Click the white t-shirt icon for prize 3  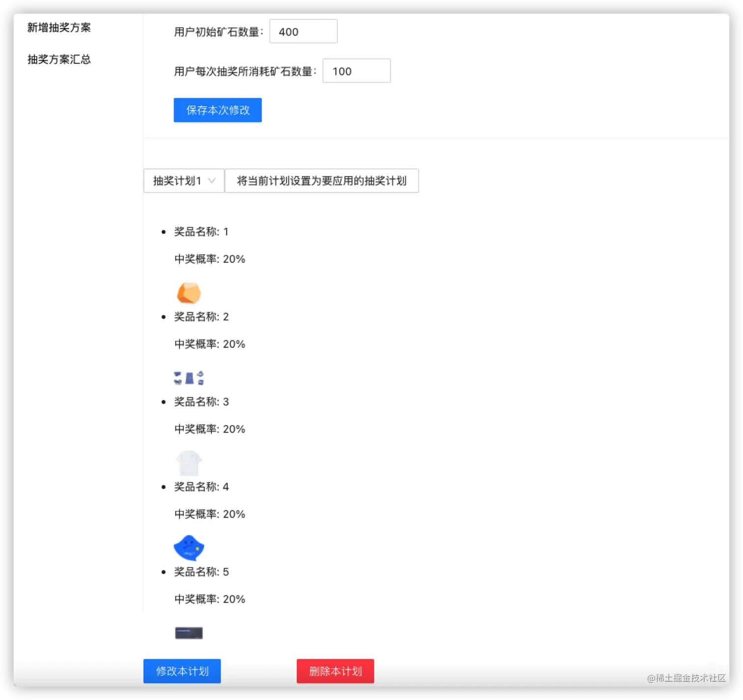pos(189,462)
